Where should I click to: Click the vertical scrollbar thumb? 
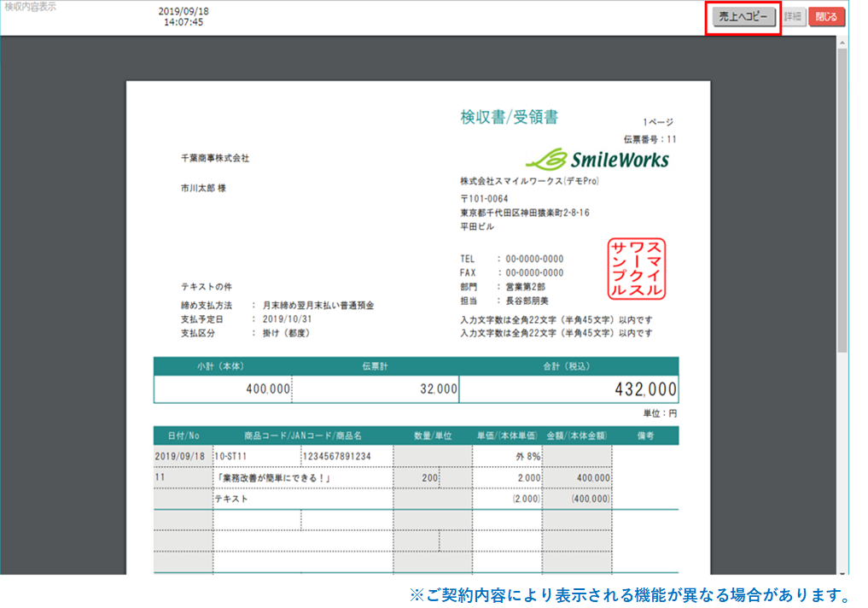pyautogui.click(x=842, y=199)
